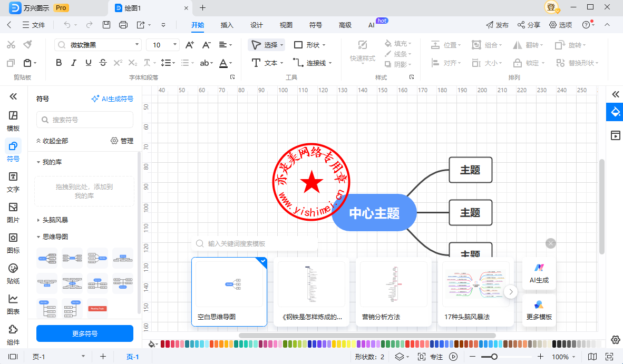
Task: Click the AI生成符号 link
Action: pyautogui.click(x=112, y=99)
